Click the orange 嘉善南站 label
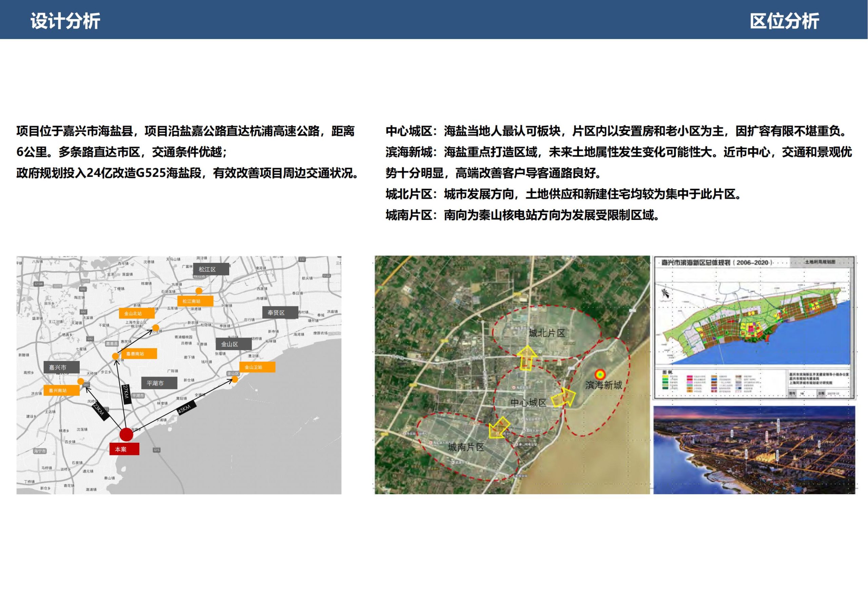 (138, 354)
